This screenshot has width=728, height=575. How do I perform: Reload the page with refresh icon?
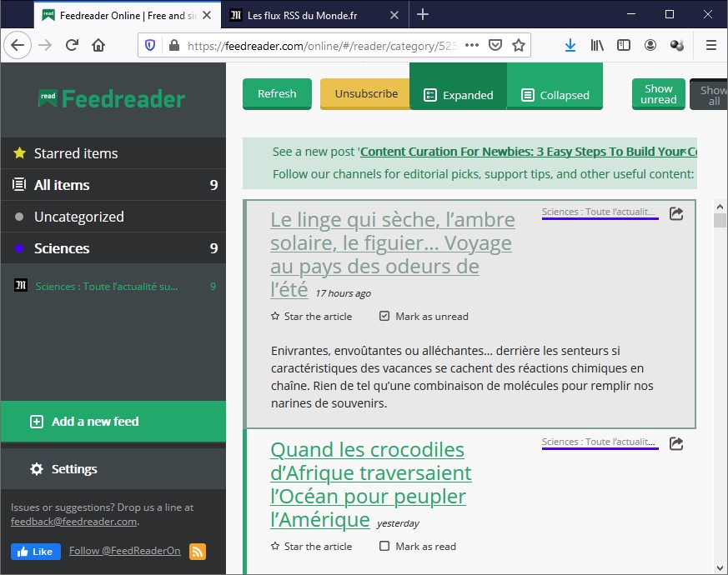[x=73, y=46]
